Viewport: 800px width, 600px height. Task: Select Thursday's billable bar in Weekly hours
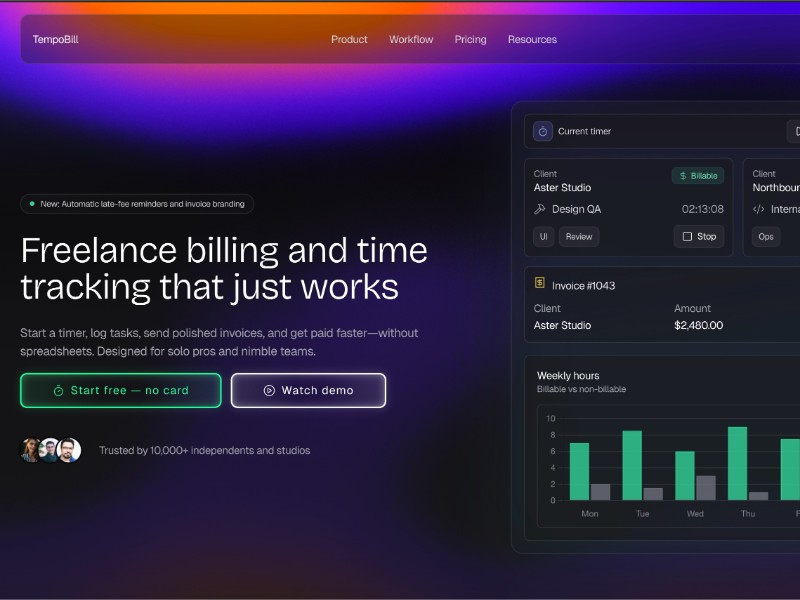point(737,465)
